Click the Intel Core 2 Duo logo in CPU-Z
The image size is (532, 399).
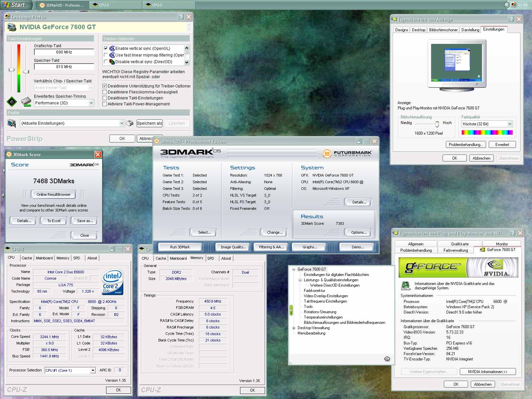[x=113, y=282]
